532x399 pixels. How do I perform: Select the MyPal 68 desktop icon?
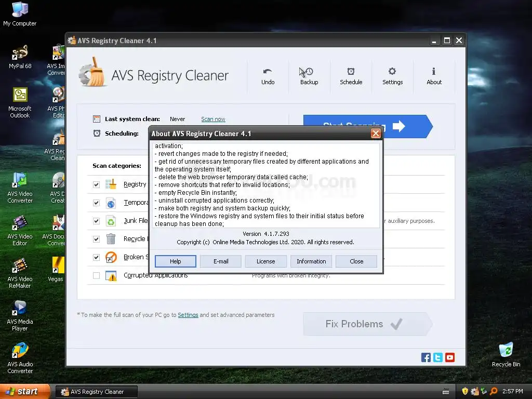point(20,57)
